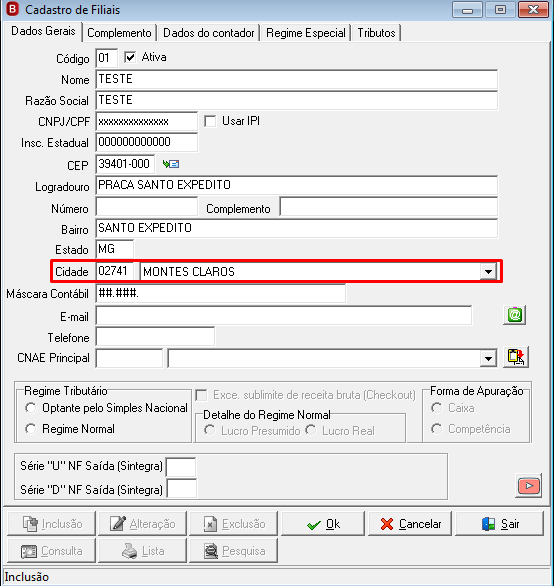Viewport: 554px width, 586px height.
Task: Click the red B application icon
Action: [12, 9]
